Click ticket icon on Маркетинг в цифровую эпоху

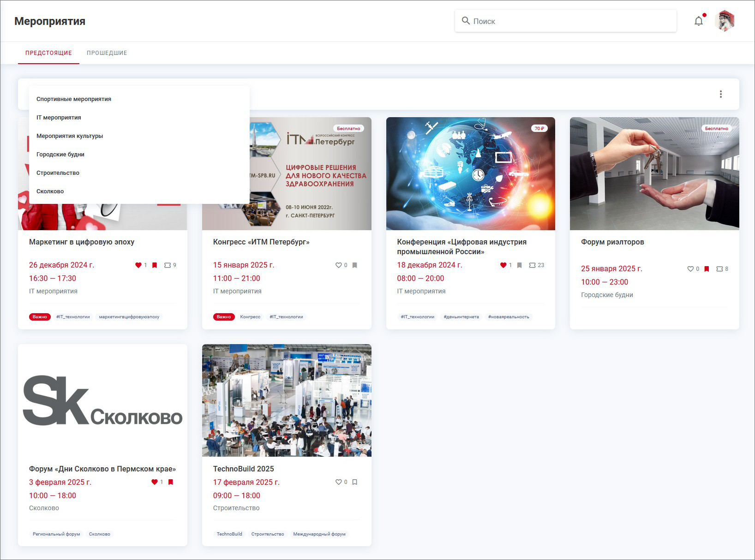tap(168, 265)
